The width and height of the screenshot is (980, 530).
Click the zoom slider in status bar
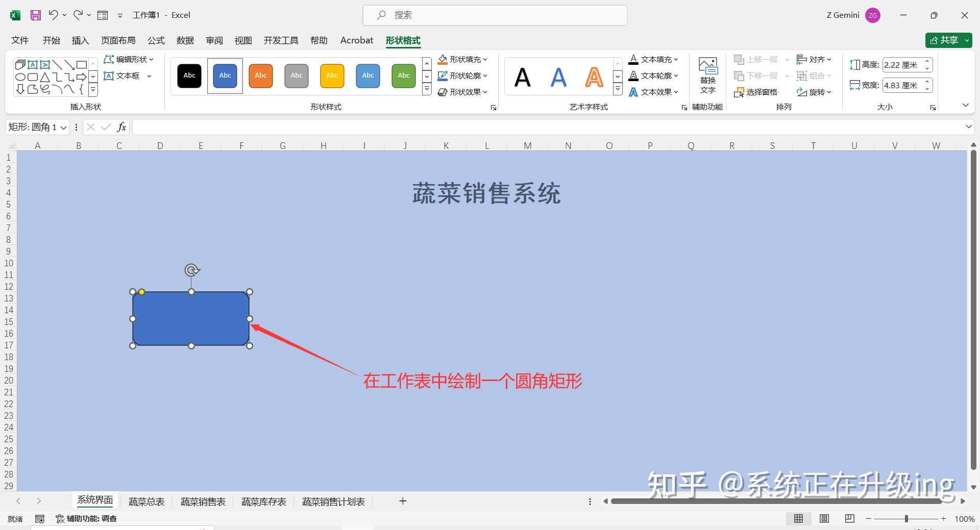pyautogui.click(x=906, y=519)
